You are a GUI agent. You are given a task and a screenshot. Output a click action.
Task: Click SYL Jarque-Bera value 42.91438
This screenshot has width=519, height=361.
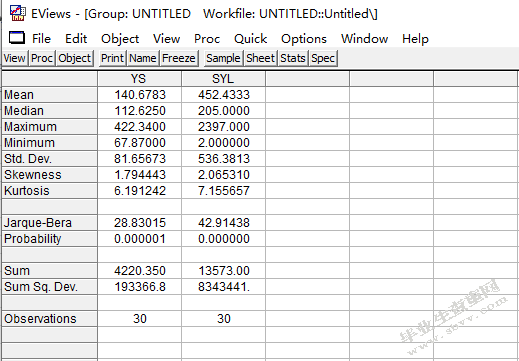click(224, 223)
